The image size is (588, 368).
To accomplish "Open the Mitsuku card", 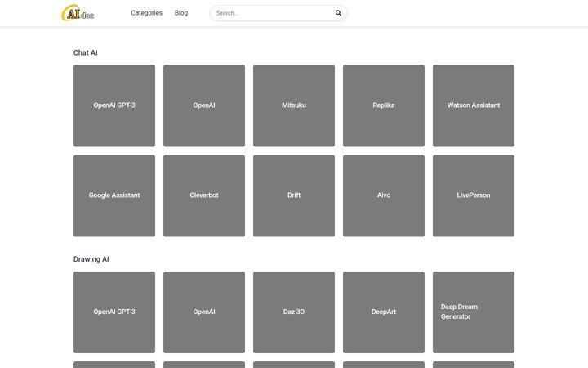I will click(x=294, y=105).
